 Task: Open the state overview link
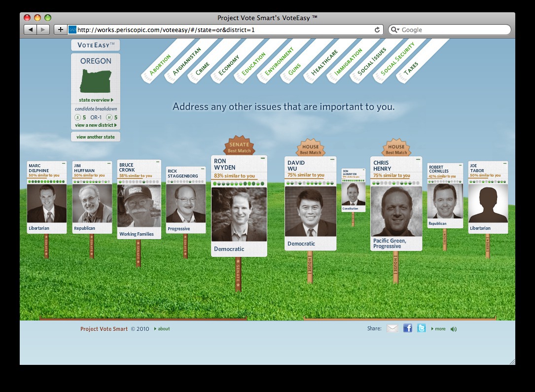point(96,100)
